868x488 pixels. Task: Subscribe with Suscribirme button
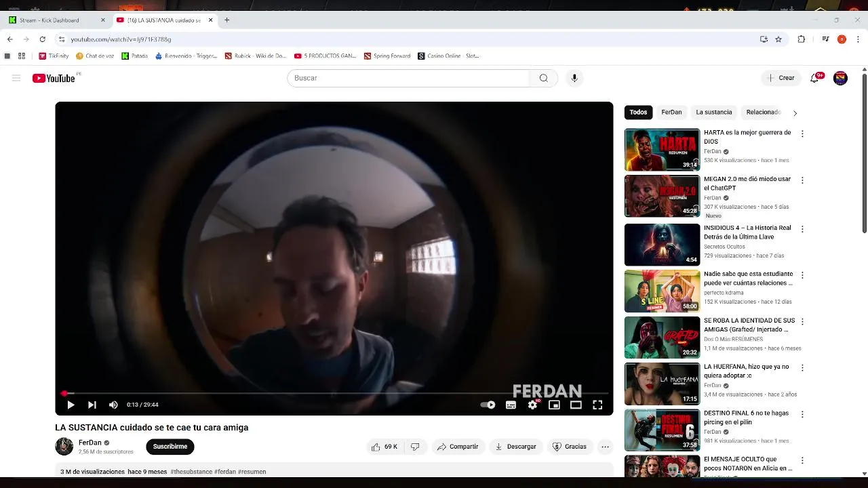coord(170,447)
